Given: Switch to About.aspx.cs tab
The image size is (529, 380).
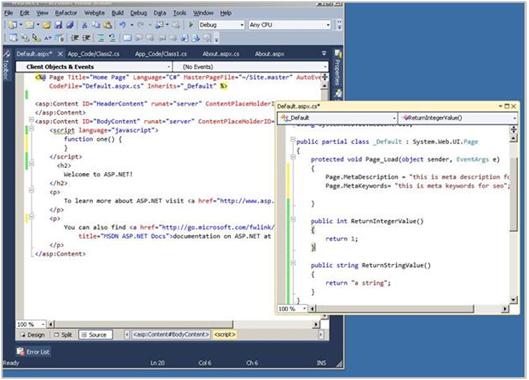Looking at the screenshot, I should coord(221,54).
